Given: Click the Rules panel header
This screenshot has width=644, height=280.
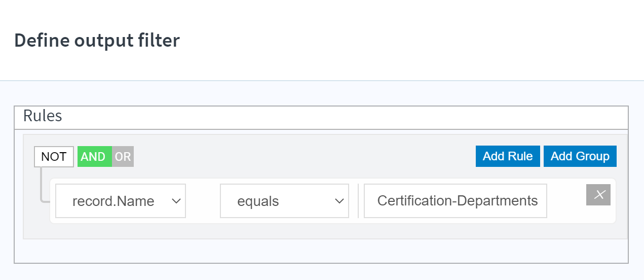Looking at the screenshot, I should 321,117.
